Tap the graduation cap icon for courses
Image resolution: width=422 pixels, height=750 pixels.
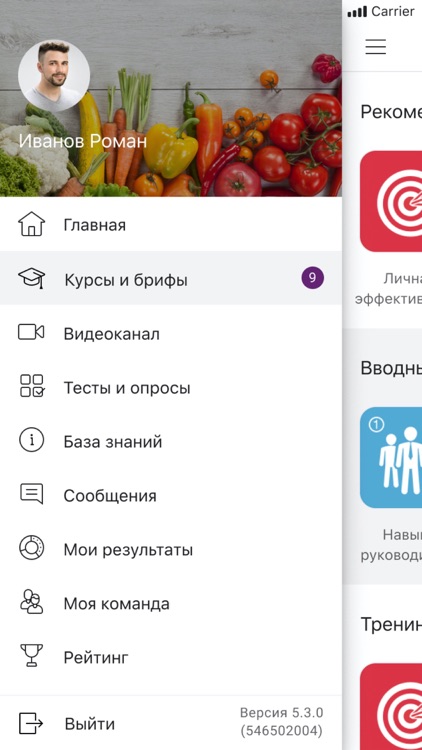click(32, 278)
